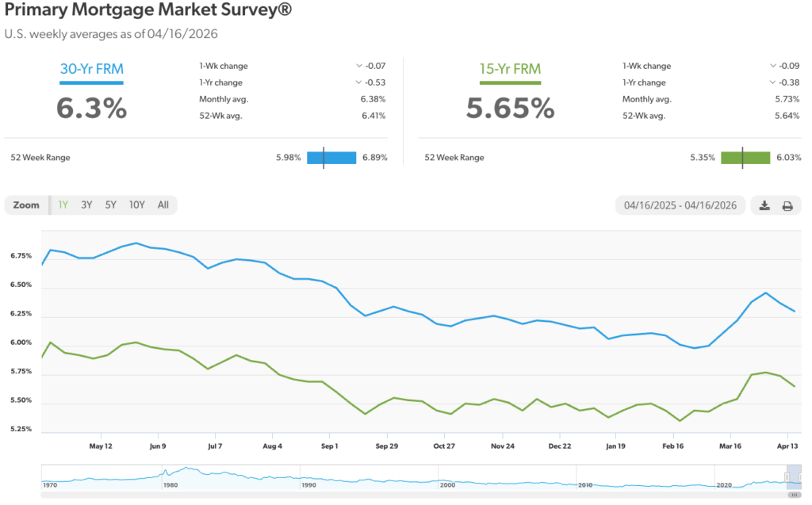Click the blue 30-Yr 52 Week Range bar

(x=331, y=157)
